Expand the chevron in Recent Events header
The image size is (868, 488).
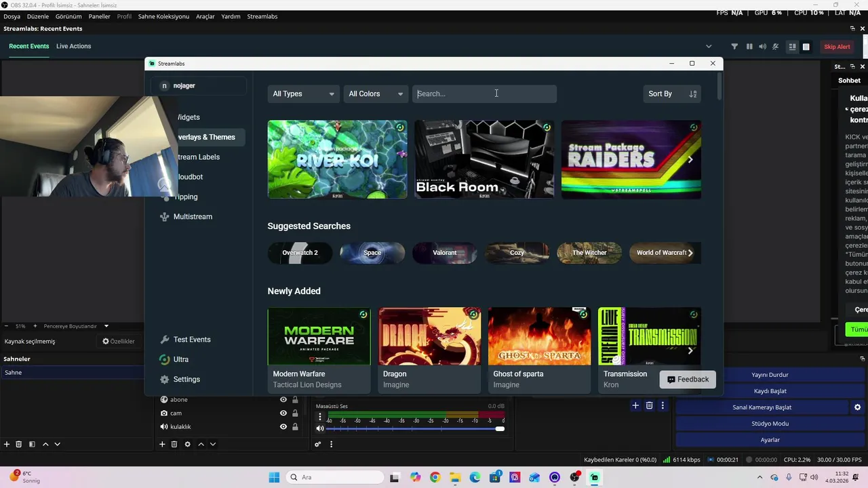(709, 47)
